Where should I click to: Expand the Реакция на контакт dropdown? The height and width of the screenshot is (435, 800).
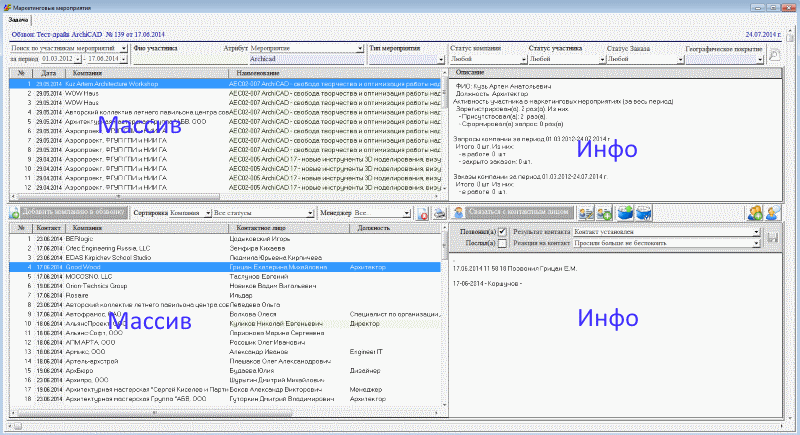tap(757, 244)
